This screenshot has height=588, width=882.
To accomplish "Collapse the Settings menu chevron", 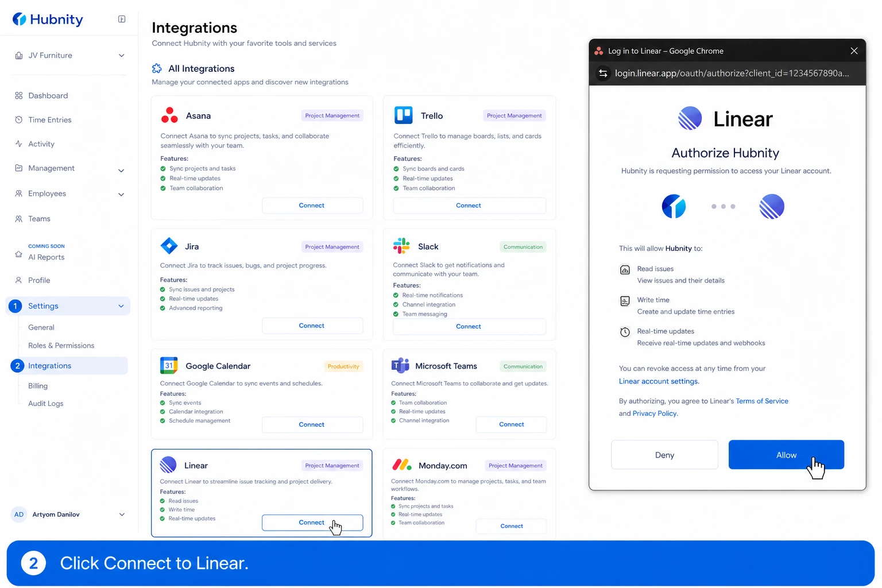I will pyautogui.click(x=121, y=306).
